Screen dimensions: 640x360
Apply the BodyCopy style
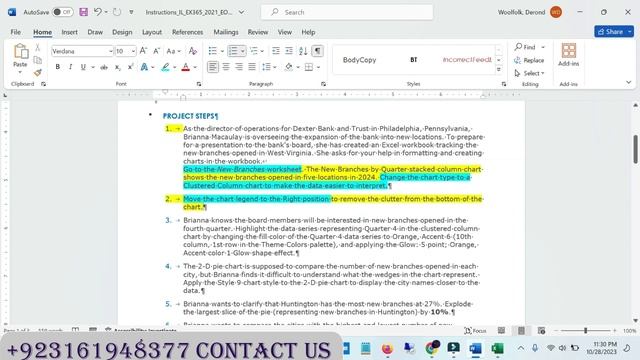(x=360, y=60)
